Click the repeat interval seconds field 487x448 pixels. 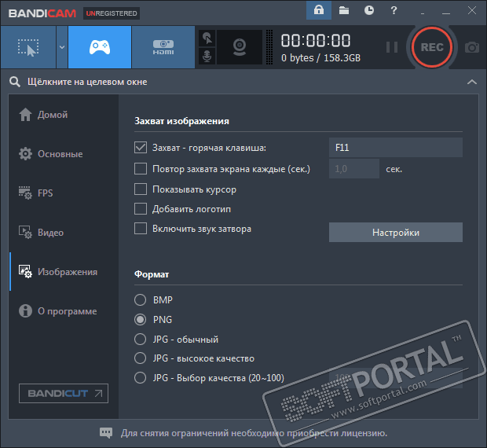(354, 169)
